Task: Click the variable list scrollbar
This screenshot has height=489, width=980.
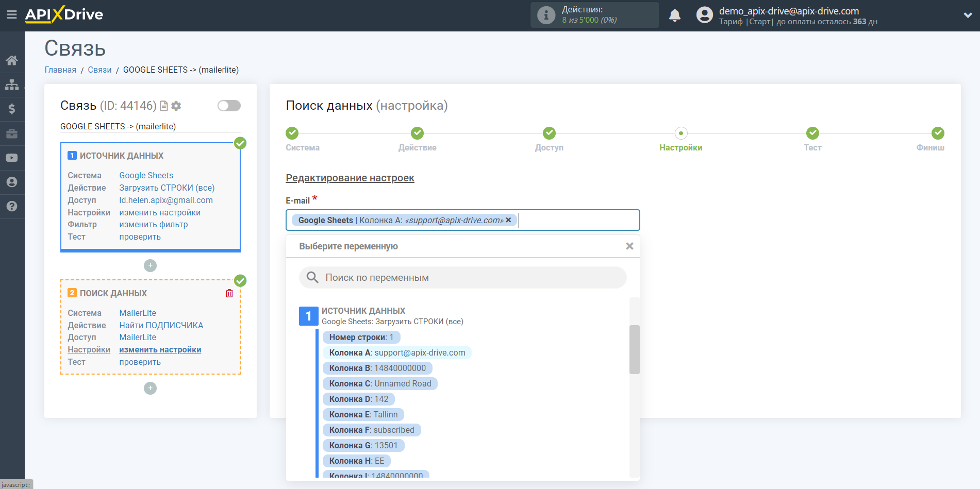Action: click(635, 349)
